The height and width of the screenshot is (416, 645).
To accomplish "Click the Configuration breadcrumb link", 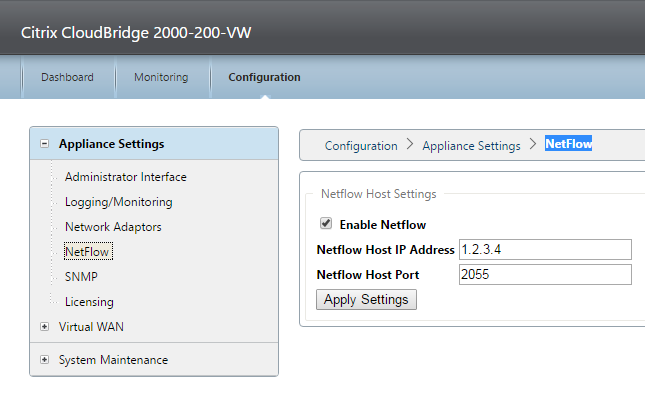I will (x=361, y=146).
